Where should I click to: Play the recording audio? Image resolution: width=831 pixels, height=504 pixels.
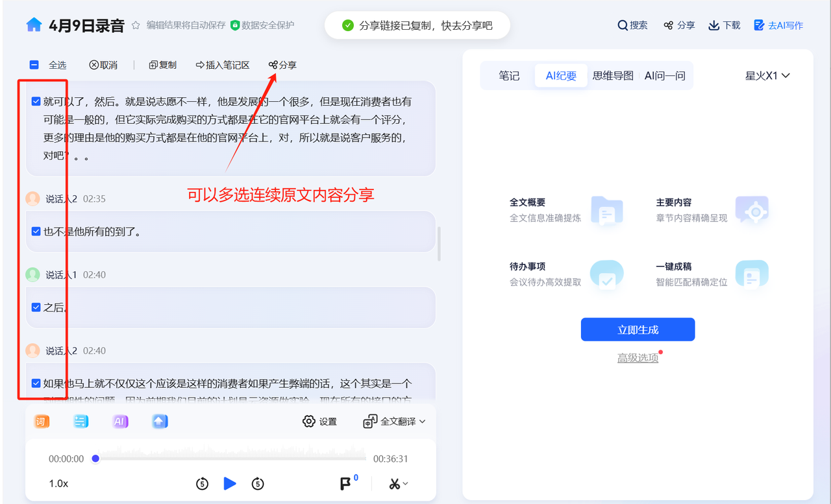click(230, 484)
